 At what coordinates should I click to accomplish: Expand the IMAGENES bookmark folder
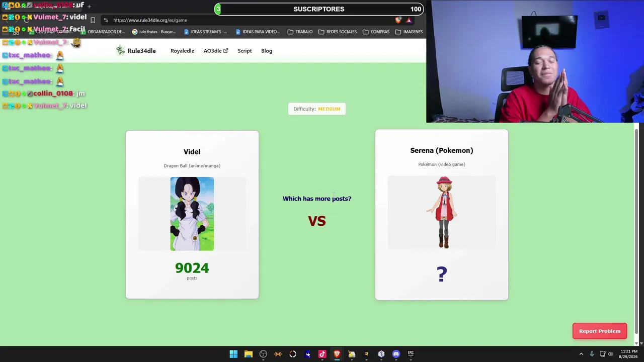[409, 32]
